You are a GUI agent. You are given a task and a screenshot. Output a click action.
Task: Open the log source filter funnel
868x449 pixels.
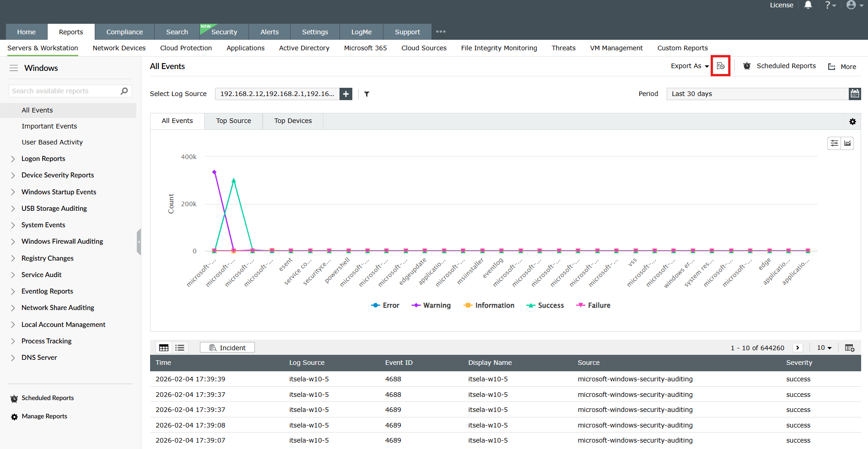[x=367, y=94]
